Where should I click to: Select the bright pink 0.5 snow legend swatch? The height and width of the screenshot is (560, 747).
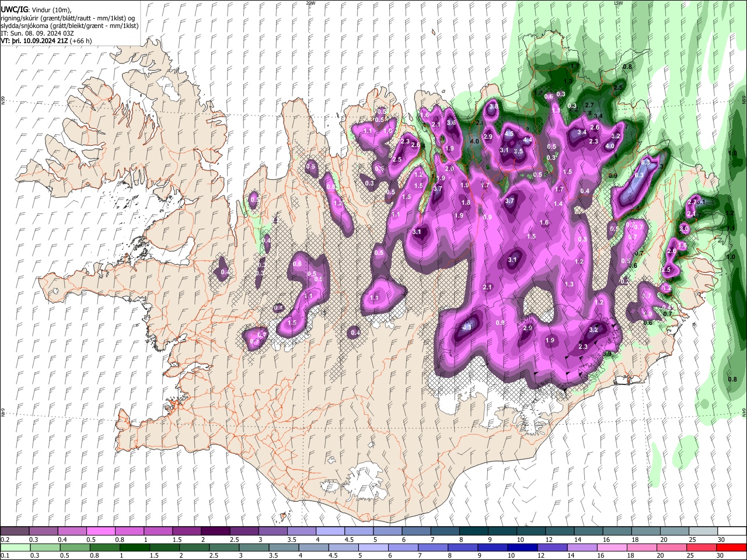pyautogui.click(x=100, y=531)
